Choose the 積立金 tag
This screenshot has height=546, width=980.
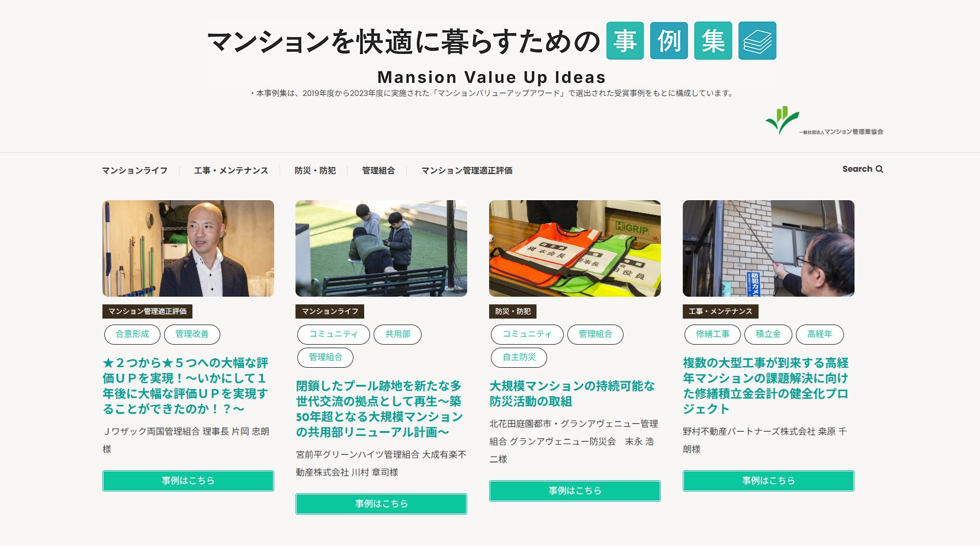[768, 334]
